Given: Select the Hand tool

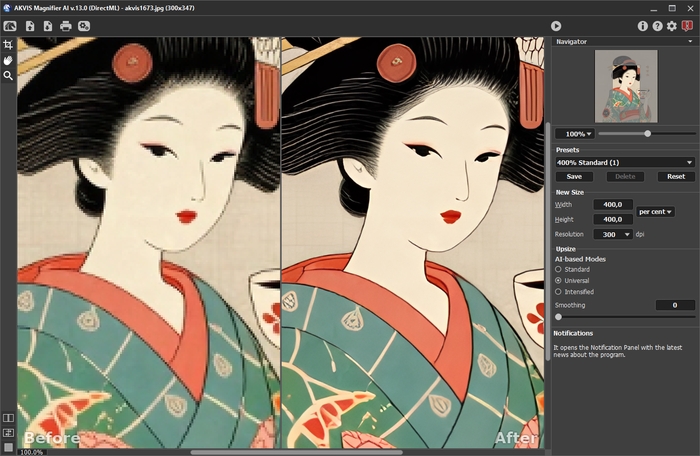Looking at the screenshot, I should [8, 60].
